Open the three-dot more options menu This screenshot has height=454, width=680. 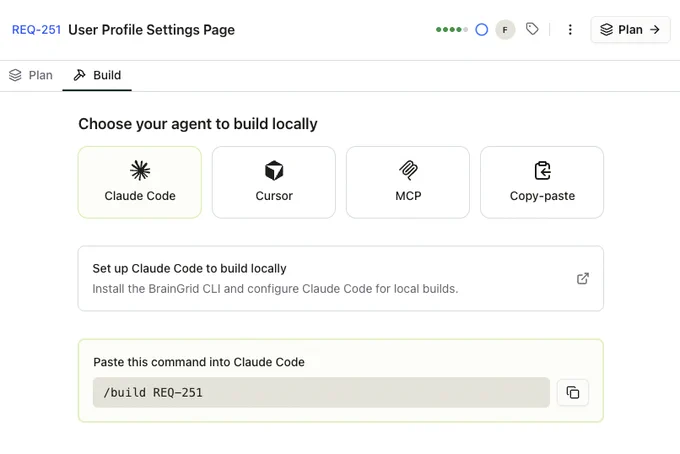pos(570,29)
